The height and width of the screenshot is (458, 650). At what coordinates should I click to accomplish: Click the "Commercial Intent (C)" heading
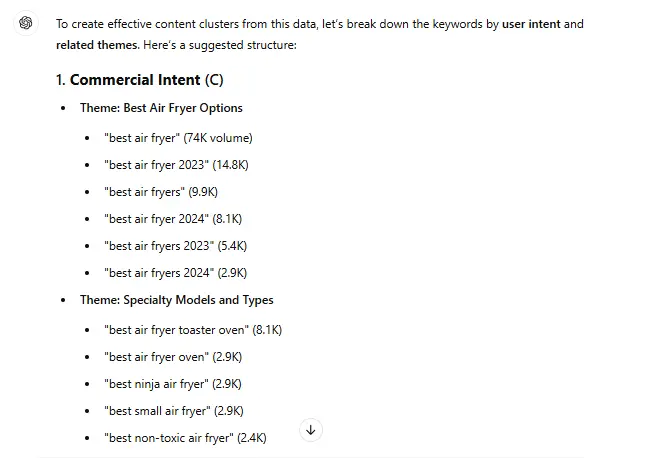(x=140, y=80)
